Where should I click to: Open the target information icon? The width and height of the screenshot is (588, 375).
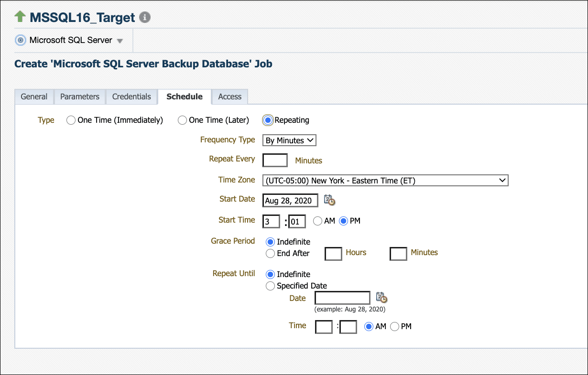click(x=144, y=18)
